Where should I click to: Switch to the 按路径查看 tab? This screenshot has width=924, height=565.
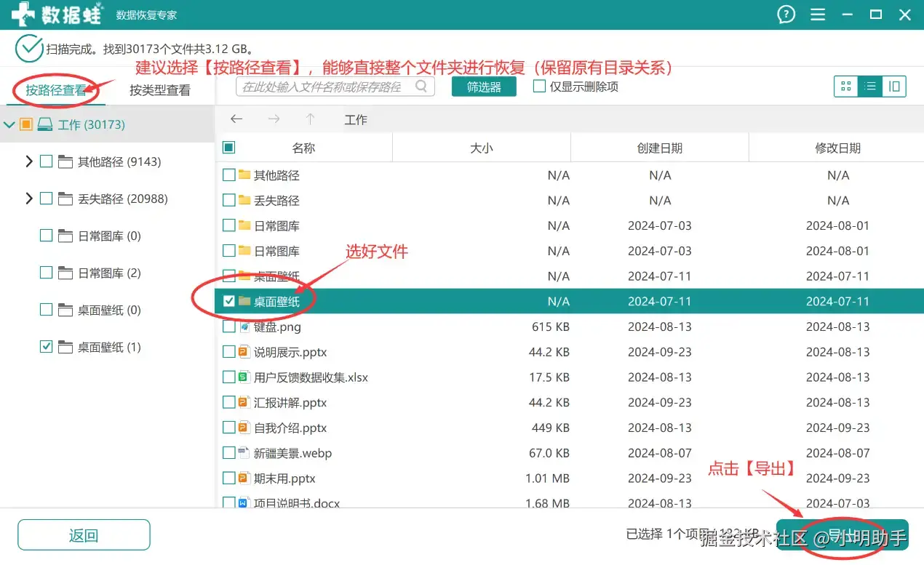tap(56, 90)
